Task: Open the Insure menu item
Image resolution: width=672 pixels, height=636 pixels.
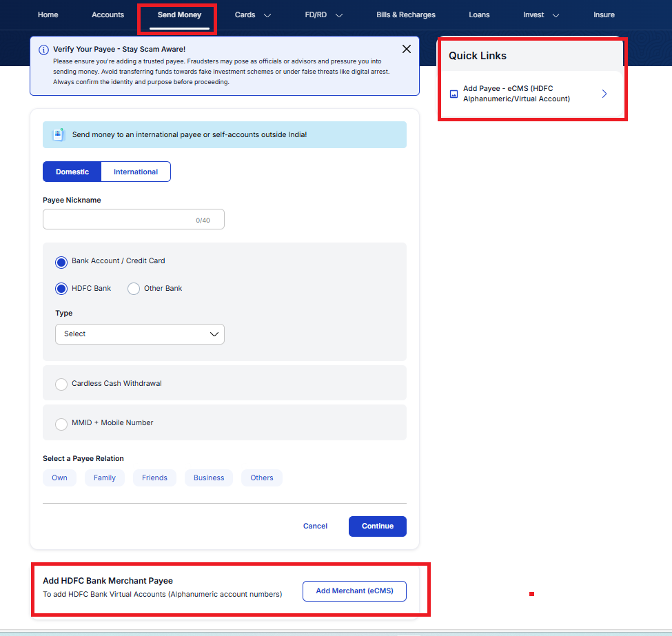Action: pyautogui.click(x=604, y=14)
